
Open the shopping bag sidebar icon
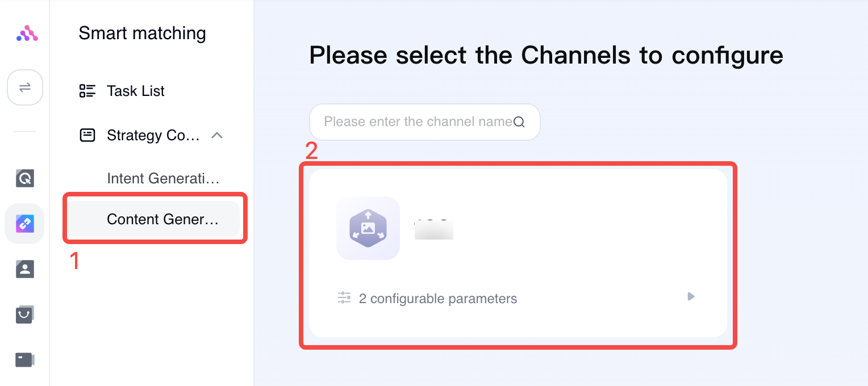click(24, 314)
